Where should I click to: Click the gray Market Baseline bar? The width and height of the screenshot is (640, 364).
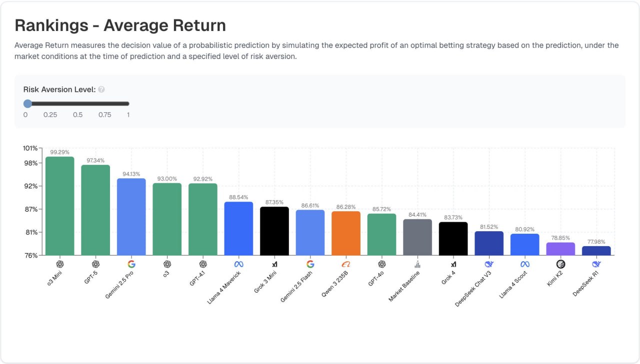[417, 237]
